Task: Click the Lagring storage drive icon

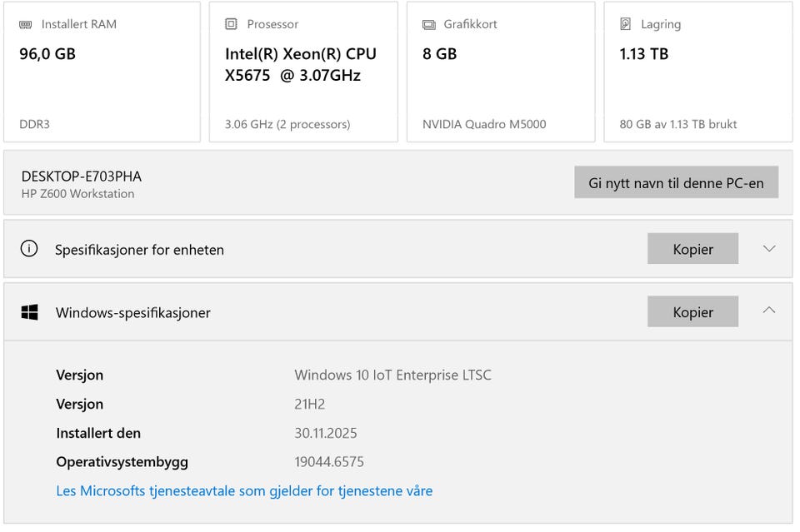Action: coord(626,24)
